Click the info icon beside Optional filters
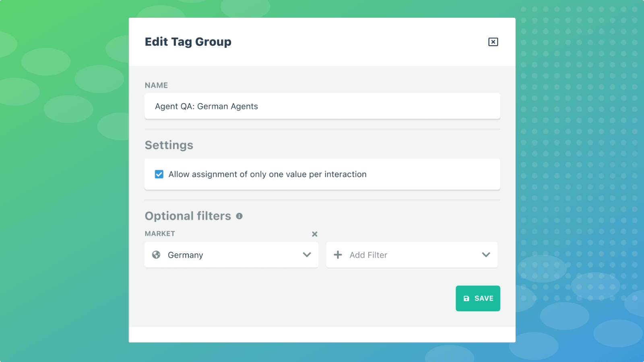Image resolution: width=644 pixels, height=362 pixels. coord(240,216)
